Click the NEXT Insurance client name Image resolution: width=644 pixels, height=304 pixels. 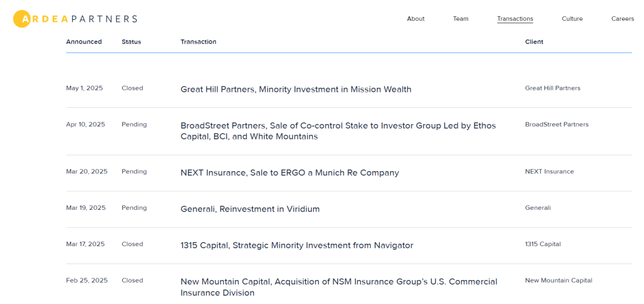[x=549, y=172]
